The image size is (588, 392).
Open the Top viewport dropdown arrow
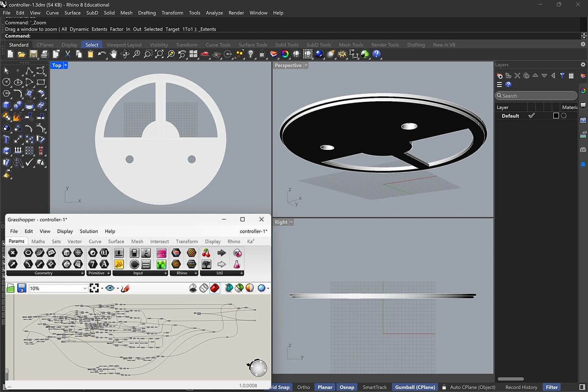65,65
